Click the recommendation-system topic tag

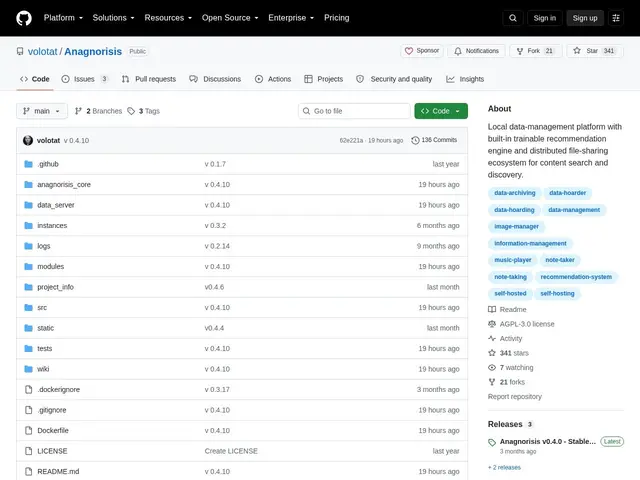(576, 277)
